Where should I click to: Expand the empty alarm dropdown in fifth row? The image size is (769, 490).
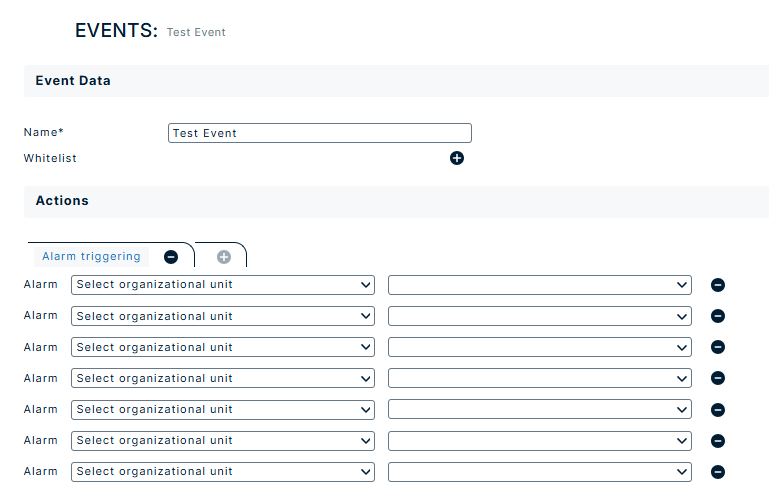coord(539,410)
